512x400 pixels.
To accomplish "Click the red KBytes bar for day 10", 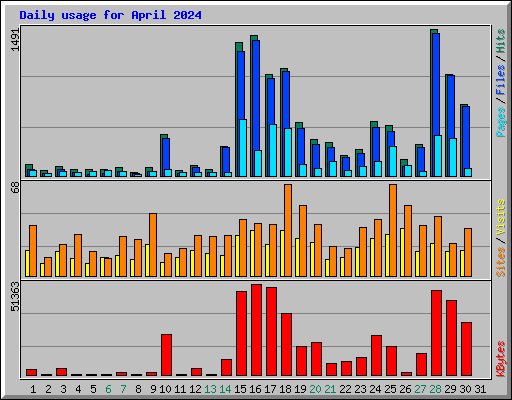I will [x=167, y=355].
